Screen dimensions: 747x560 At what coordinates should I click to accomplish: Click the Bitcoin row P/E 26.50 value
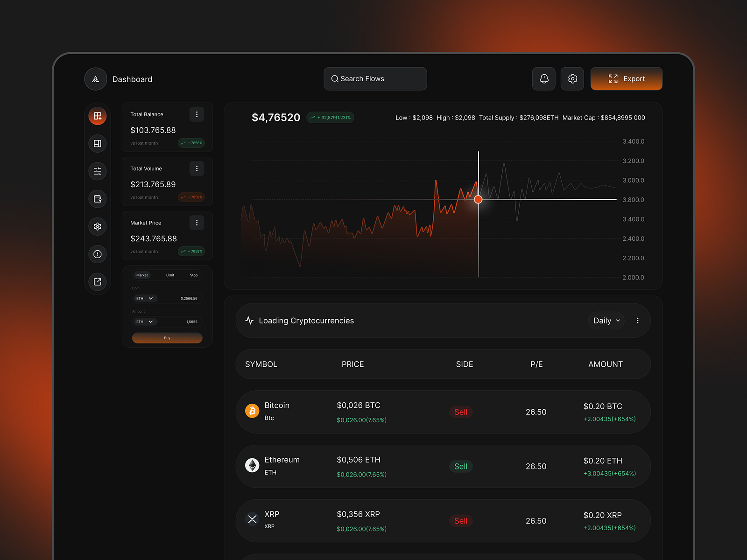(x=536, y=412)
